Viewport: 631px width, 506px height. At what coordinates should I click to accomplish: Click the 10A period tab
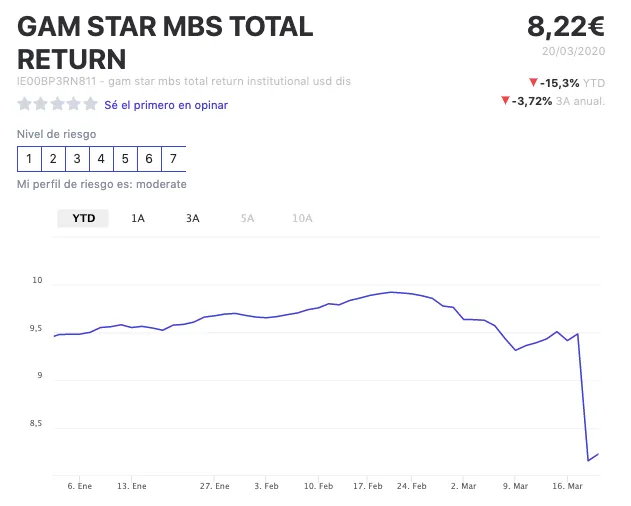point(302,218)
